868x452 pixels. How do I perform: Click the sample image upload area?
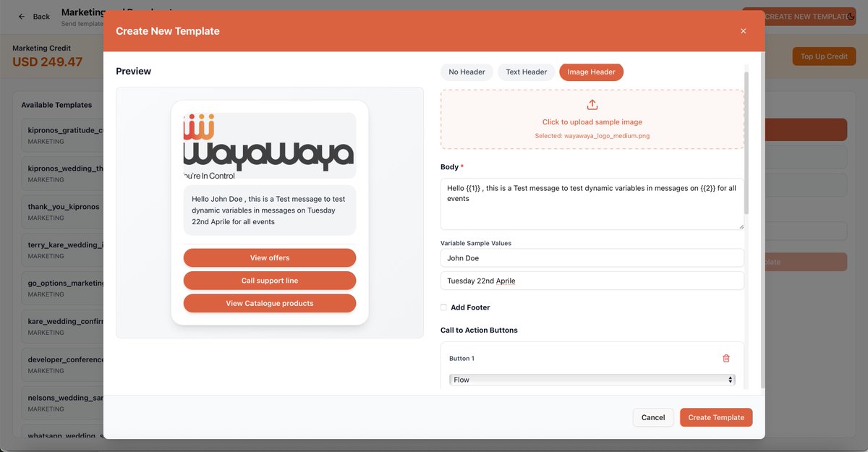(592, 119)
